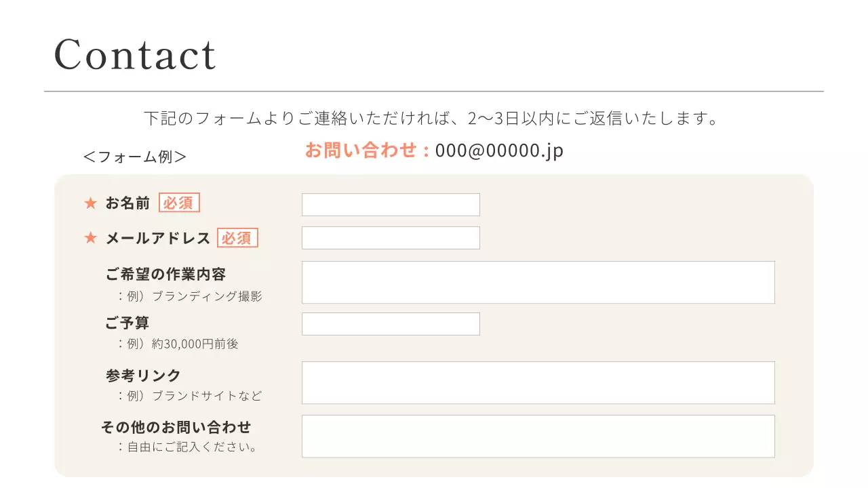Click the star icon beside メールアドレス

(90, 239)
